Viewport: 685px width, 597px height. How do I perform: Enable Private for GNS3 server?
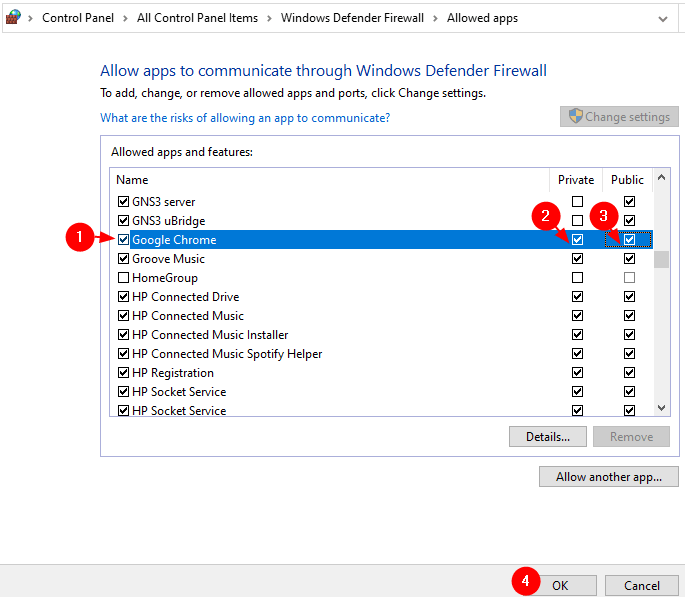[578, 201]
